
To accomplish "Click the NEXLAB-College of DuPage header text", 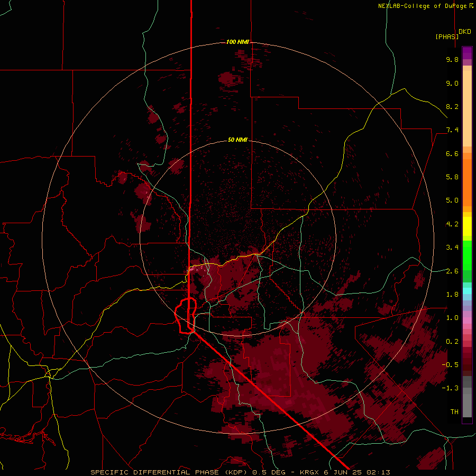I will coord(422,6).
